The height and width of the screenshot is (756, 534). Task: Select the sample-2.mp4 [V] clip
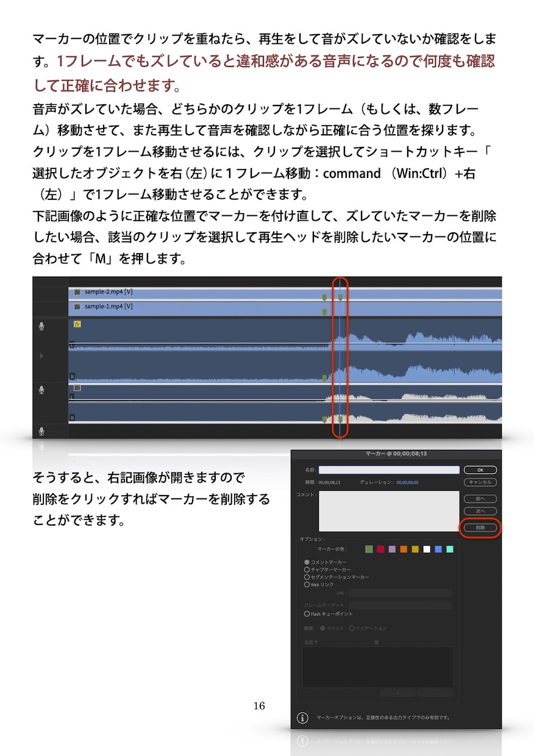tap(285, 294)
